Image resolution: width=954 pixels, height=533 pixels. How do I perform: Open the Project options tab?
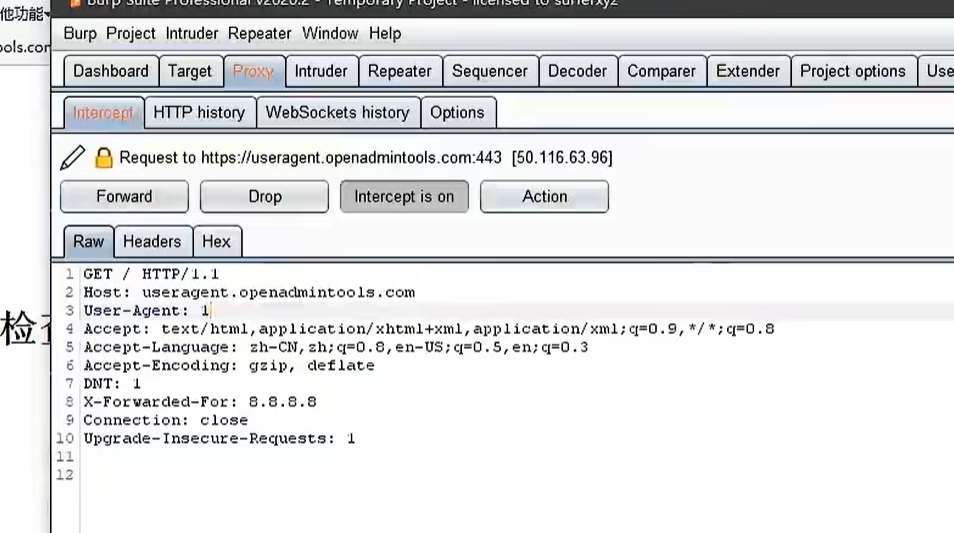click(x=852, y=71)
